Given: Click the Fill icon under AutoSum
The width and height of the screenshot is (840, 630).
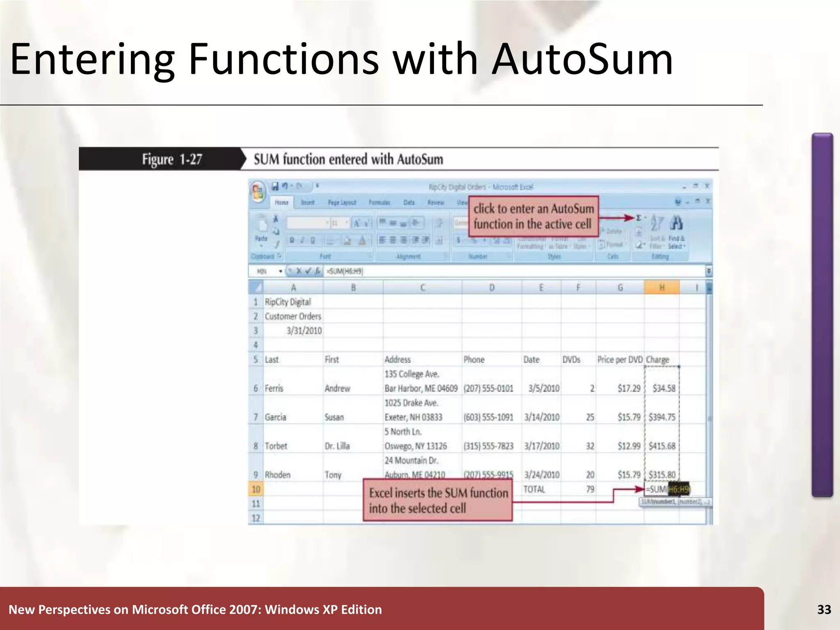Looking at the screenshot, I should point(639,232).
